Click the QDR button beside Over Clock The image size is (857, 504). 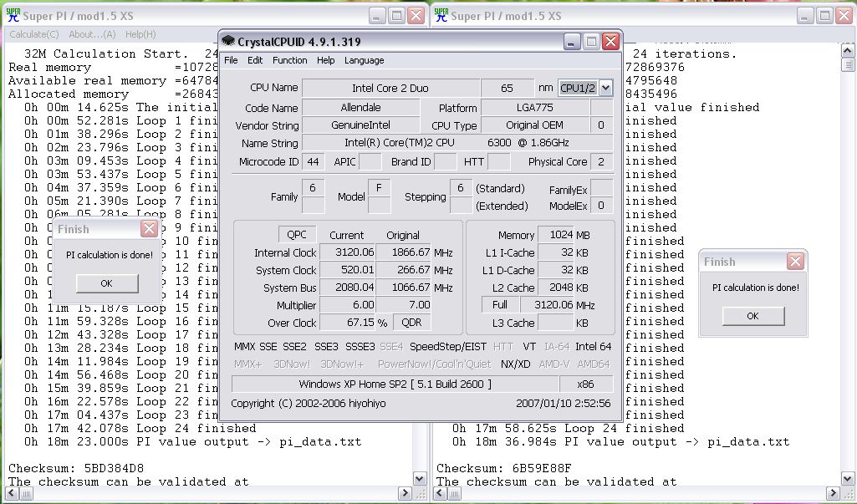tap(411, 323)
